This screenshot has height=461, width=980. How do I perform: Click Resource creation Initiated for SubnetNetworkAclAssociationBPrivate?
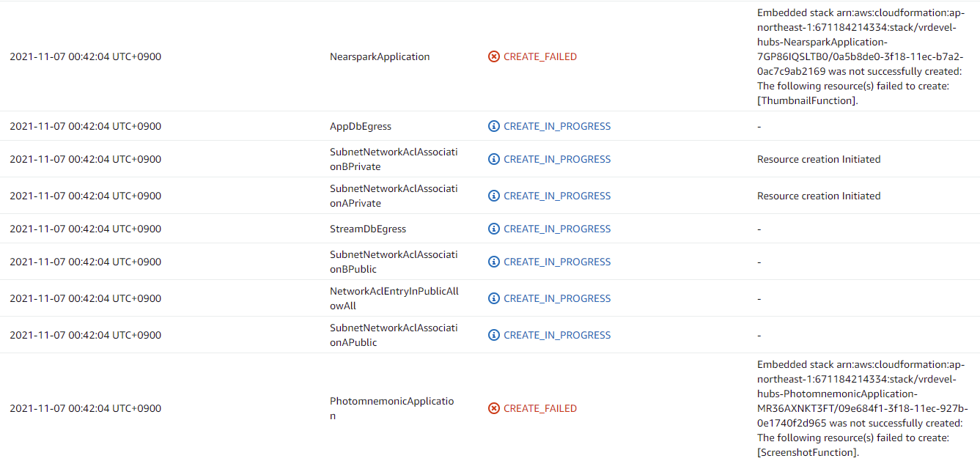(x=819, y=159)
